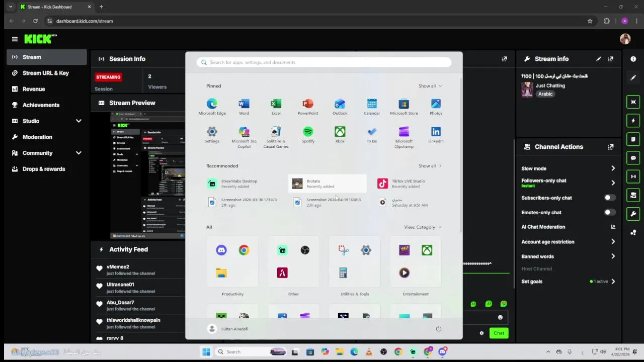
Task: Open Set goals options
Action: 568,282
